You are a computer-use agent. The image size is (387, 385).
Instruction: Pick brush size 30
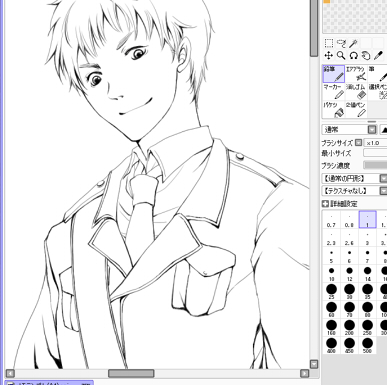tap(349, 292)
